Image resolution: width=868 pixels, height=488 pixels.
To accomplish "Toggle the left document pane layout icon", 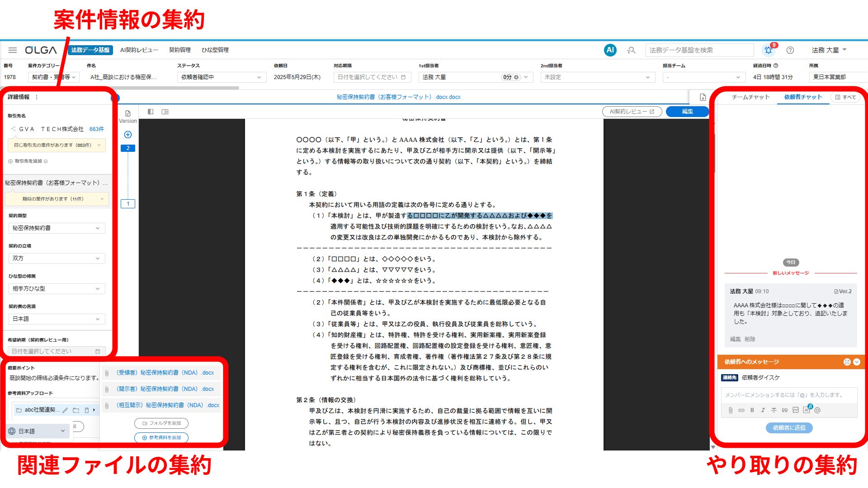I will 151,112.
